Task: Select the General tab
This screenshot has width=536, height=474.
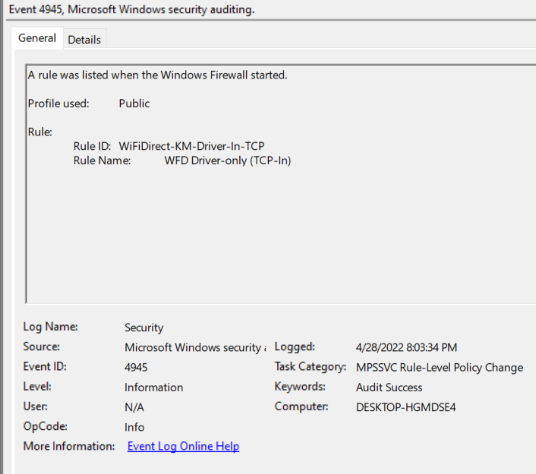Action: [37, 38]
